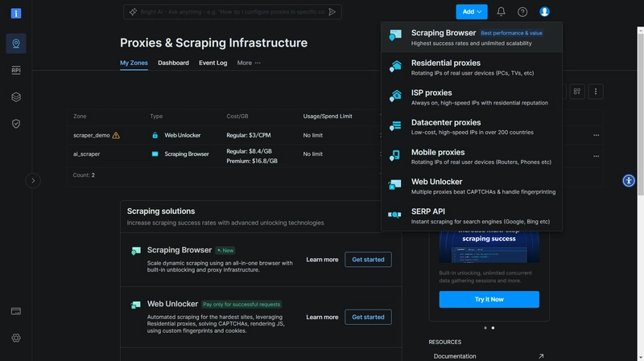
Task: Click the send arrow in the AI search
Action: [332, 12]
